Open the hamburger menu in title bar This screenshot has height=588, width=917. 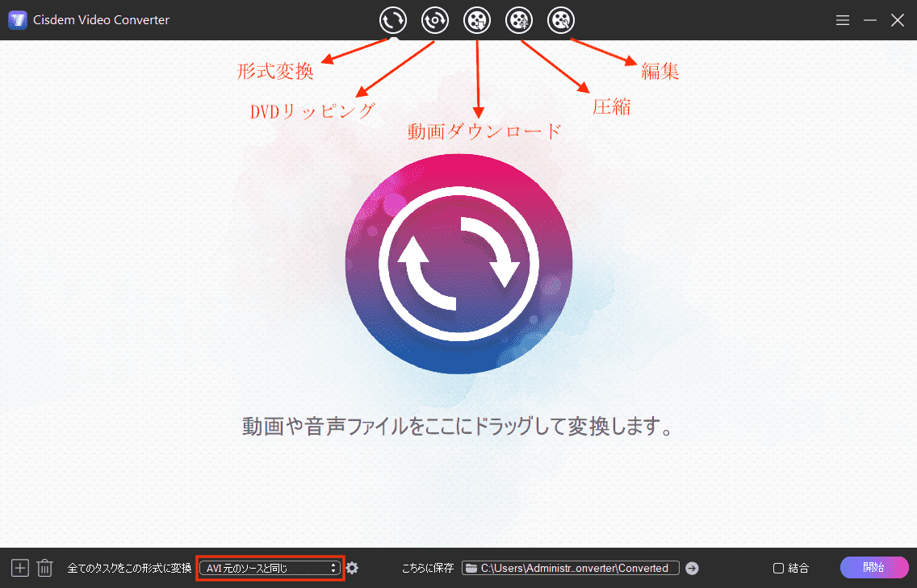(x=842, y=20)
